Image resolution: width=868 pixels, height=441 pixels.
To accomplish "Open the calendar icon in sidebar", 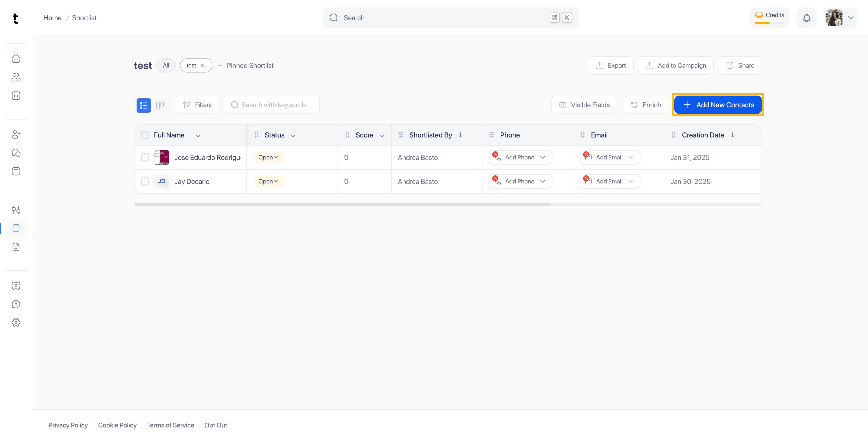I will (16, 171).
